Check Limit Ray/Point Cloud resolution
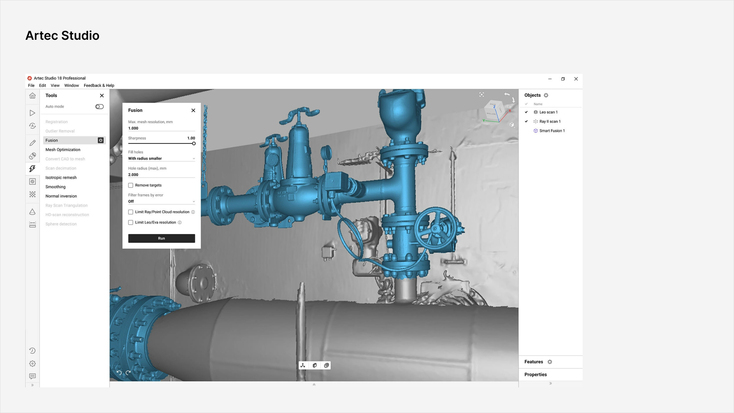734x413 pixels. [x=131, y=212]
